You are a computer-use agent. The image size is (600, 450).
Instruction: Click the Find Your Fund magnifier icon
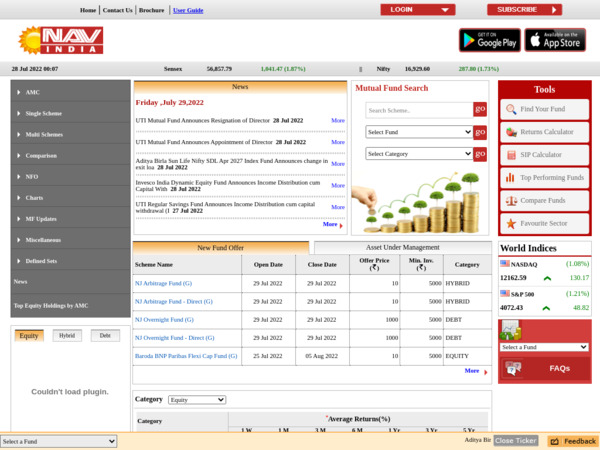pyautogui.click(x=511, y=109)
